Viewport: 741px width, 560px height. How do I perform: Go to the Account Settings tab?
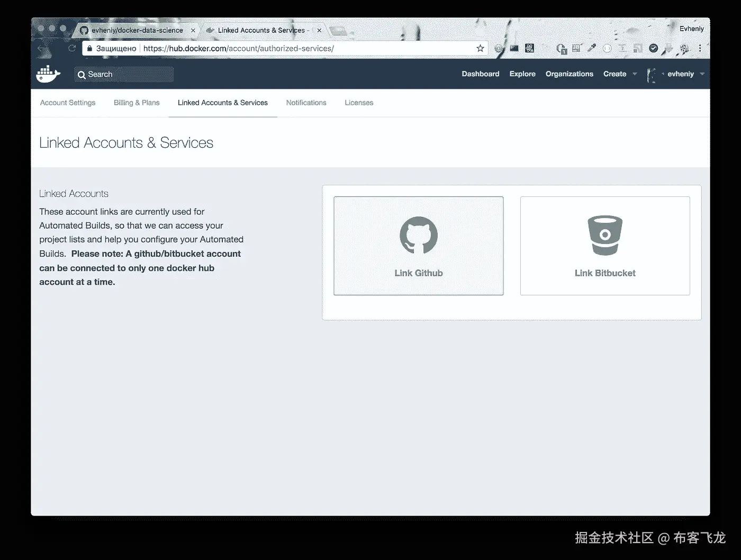[x=68, y=103]
